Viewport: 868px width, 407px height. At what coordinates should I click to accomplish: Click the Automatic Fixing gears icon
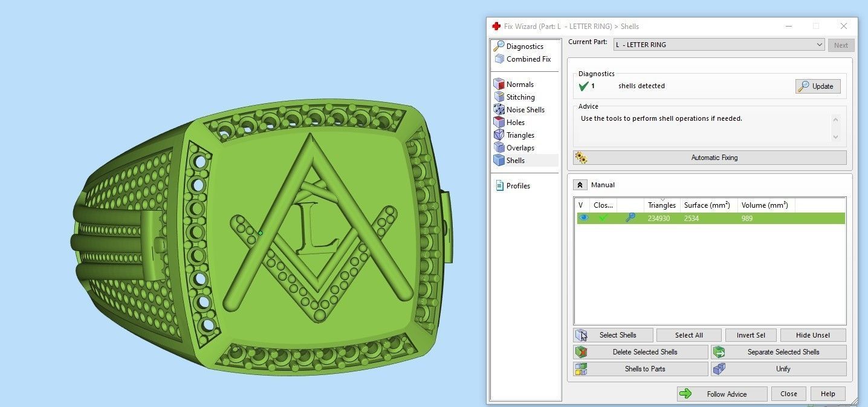581,158
